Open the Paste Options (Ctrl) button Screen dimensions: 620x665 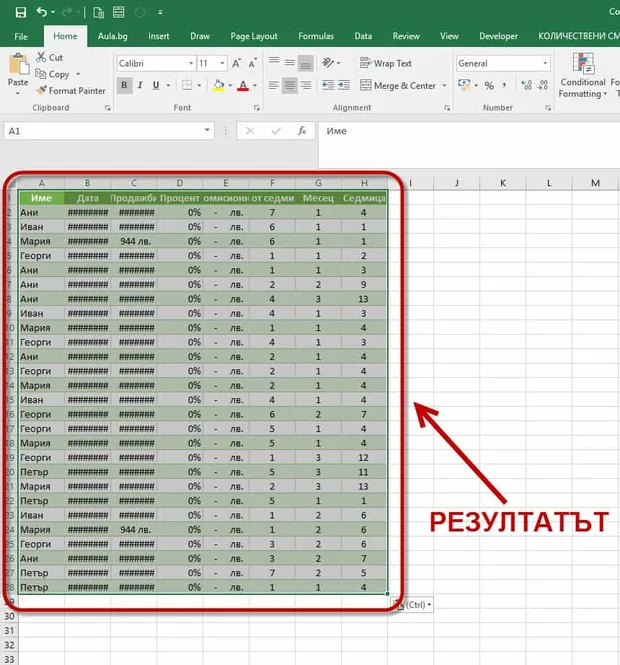(411, 605)
